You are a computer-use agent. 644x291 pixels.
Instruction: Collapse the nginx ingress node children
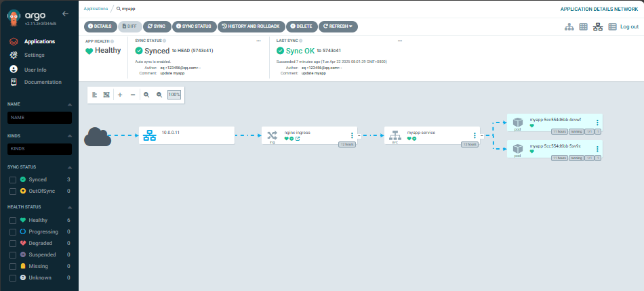tap(359, 135)
